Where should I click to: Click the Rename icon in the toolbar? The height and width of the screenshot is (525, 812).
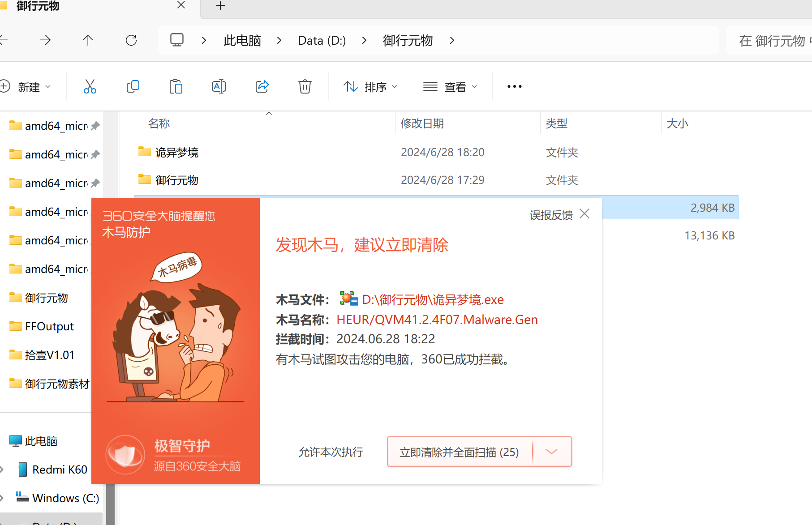[x=219, y=86]
